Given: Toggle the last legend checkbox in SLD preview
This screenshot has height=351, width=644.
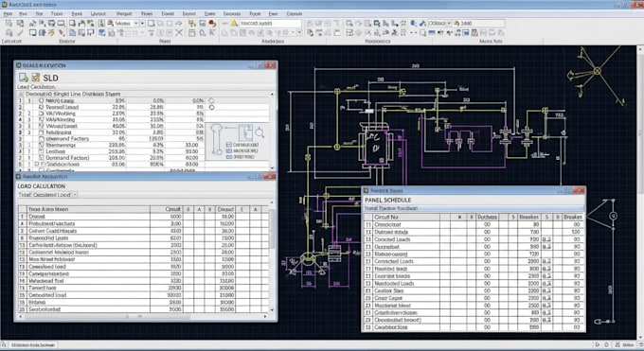Looking at the screenshot, I should point(229,157).
